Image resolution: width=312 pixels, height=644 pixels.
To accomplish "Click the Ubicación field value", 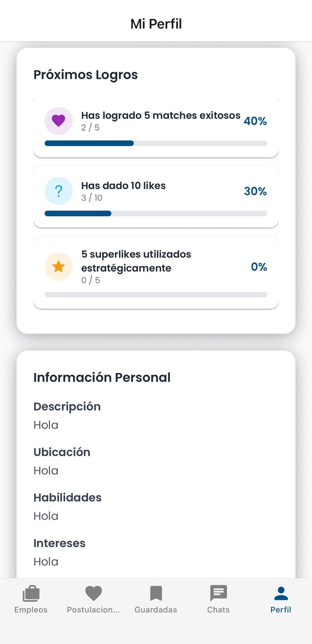I will 46,471.
